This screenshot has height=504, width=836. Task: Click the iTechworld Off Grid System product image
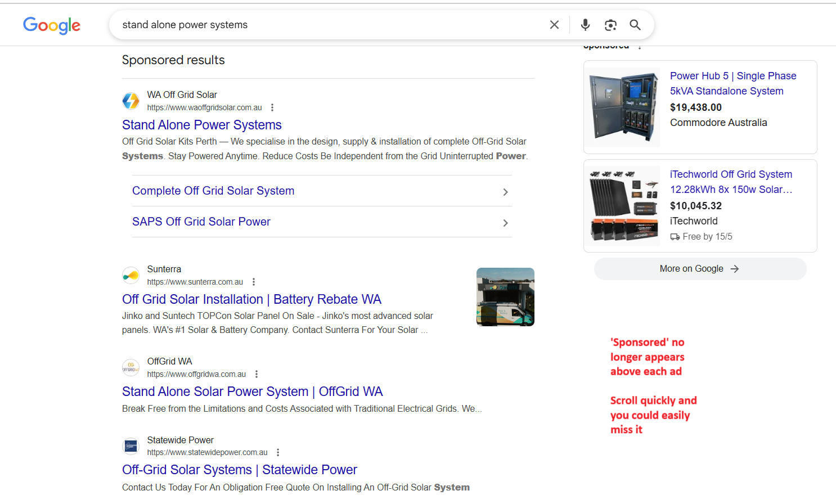click(x=623, y=205)
